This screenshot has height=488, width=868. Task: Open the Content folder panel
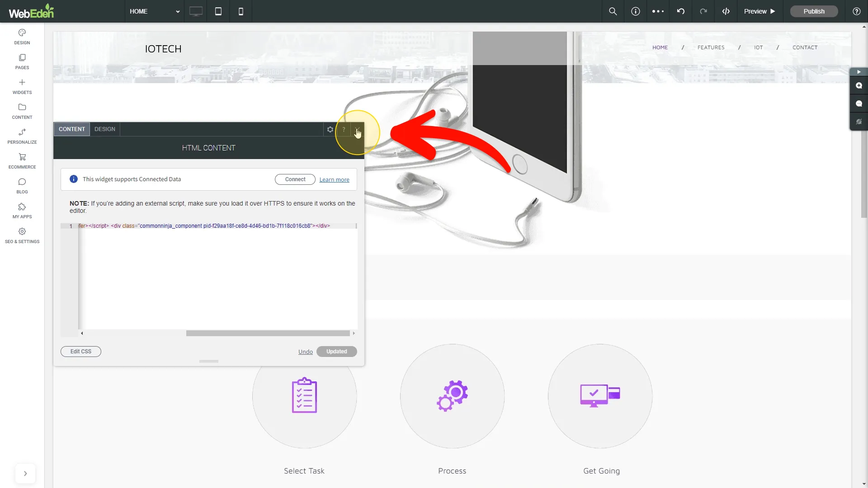[x=22, y=111]
